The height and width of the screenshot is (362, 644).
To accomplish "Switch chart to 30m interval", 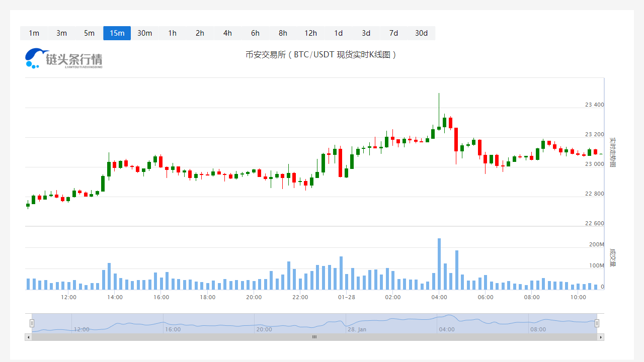I will point(144,33).
